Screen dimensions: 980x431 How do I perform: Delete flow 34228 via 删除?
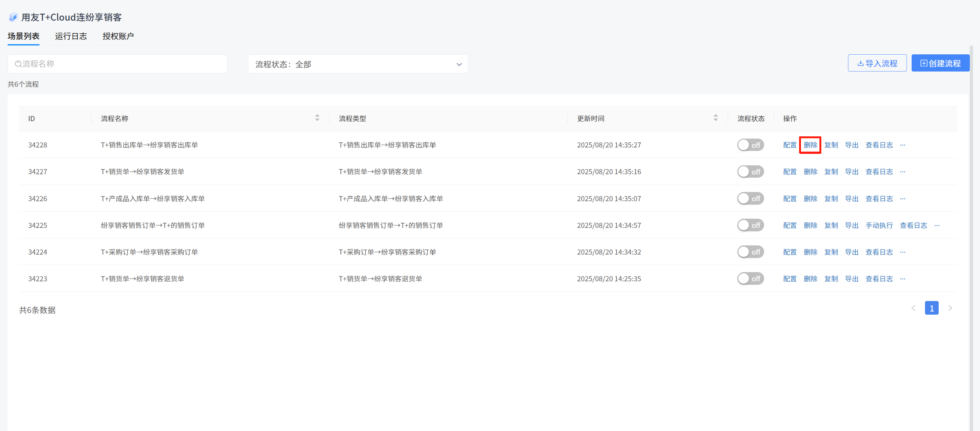click(x=810, y=145)
